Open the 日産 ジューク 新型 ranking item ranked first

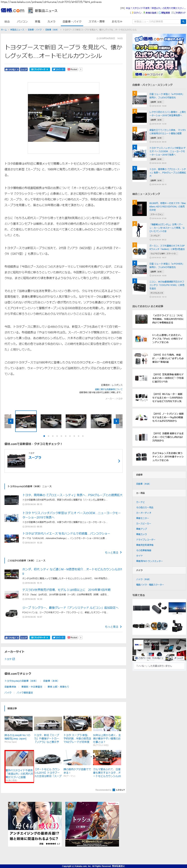[x=166, y=96]
